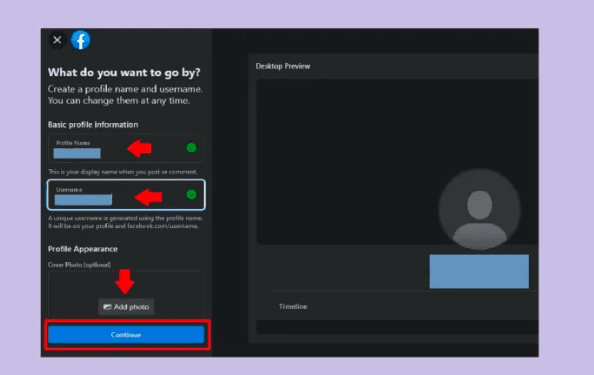Click the Profile Appearance section heading
Image resolution: width=594 pixels, height=375 pixels.
coord(83,249)
